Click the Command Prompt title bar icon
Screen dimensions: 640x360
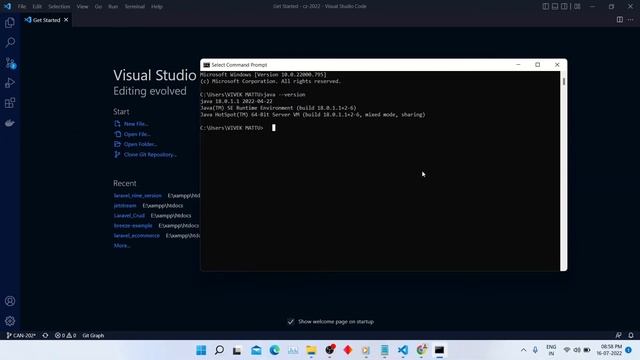(207, 65)
